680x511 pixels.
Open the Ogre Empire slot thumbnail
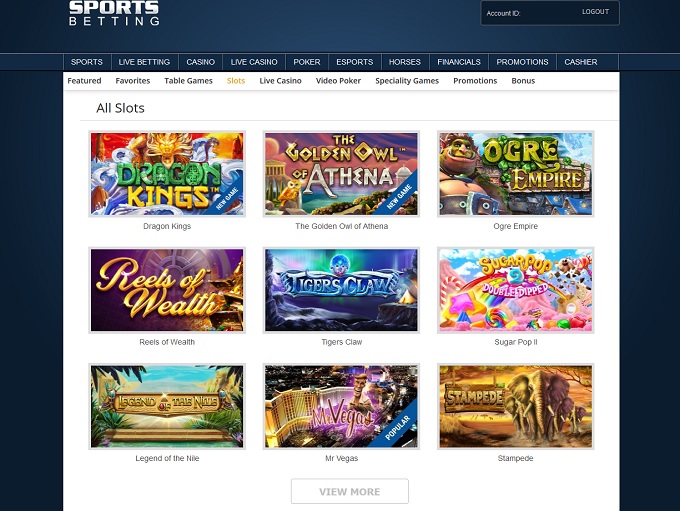click(x=516, y=174)
